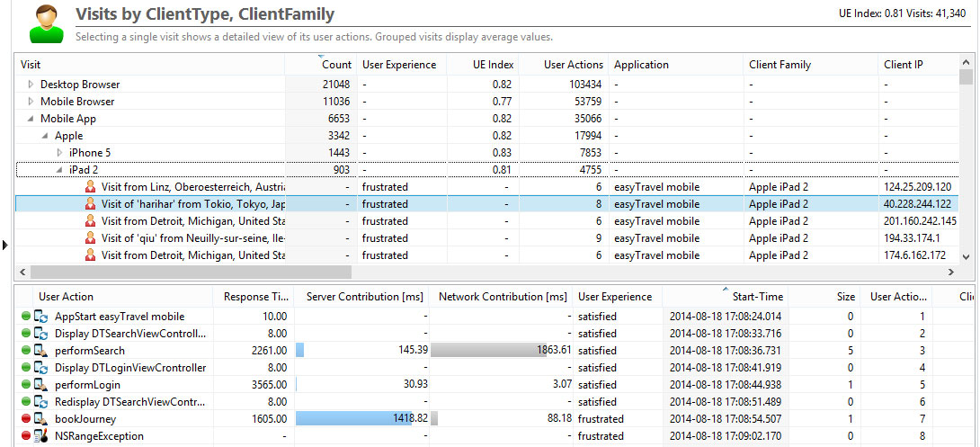This screenshot has height=447, width=980.
Task: Collapse the iPad 2 tree node
Action: tap(60, 170)
